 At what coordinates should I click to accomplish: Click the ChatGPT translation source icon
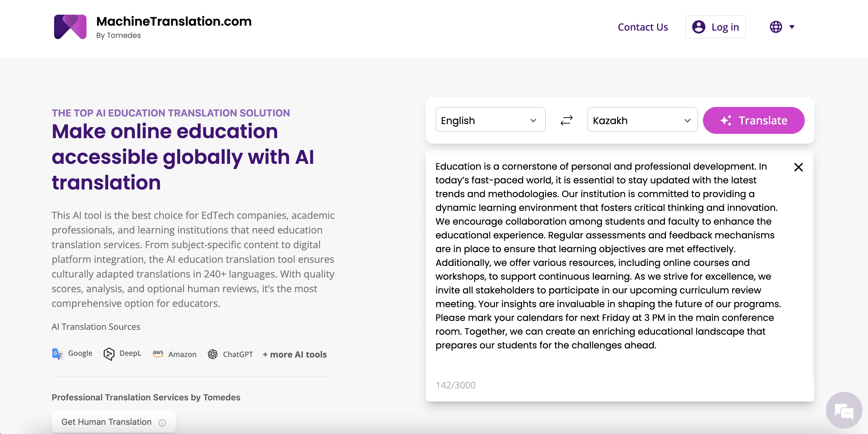(213, 354)
